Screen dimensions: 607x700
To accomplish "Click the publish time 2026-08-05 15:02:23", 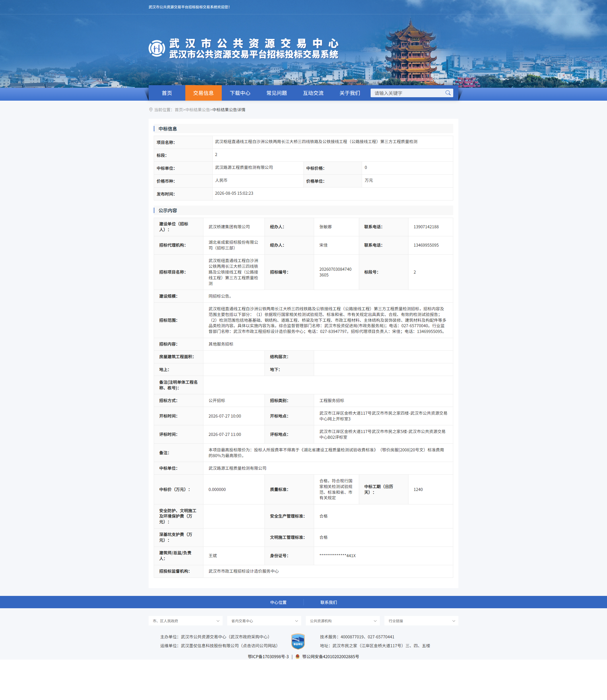I will point(234,193).
